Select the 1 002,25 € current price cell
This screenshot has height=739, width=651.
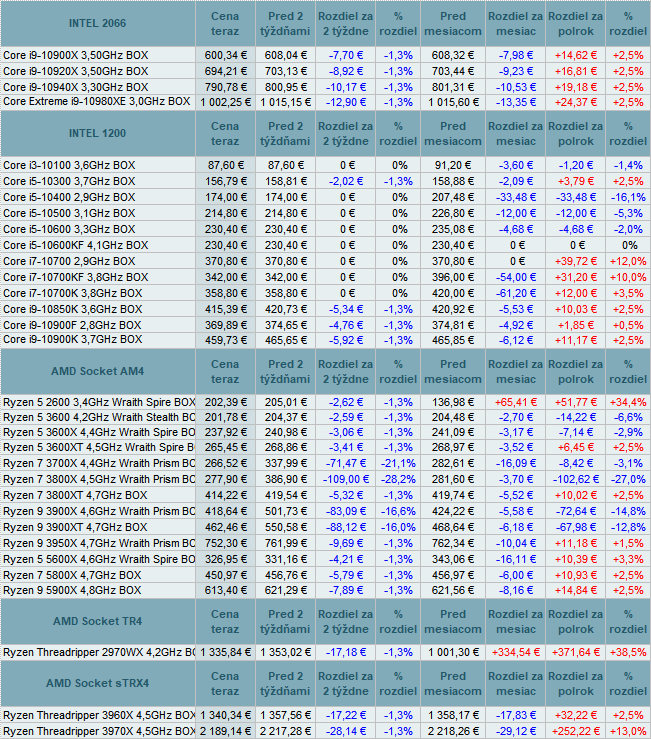click(x=225, y=102)
